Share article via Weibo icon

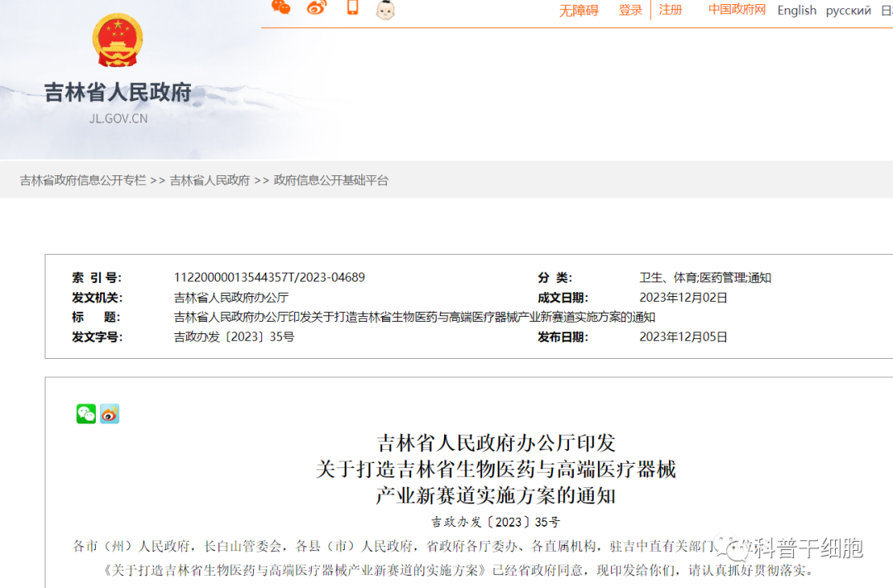[x=110, y=414]
